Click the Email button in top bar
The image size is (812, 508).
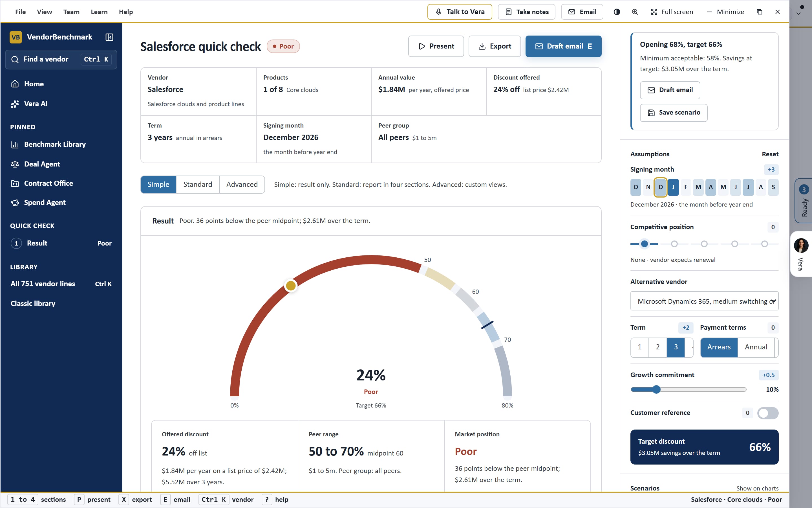tap(582, 12)
